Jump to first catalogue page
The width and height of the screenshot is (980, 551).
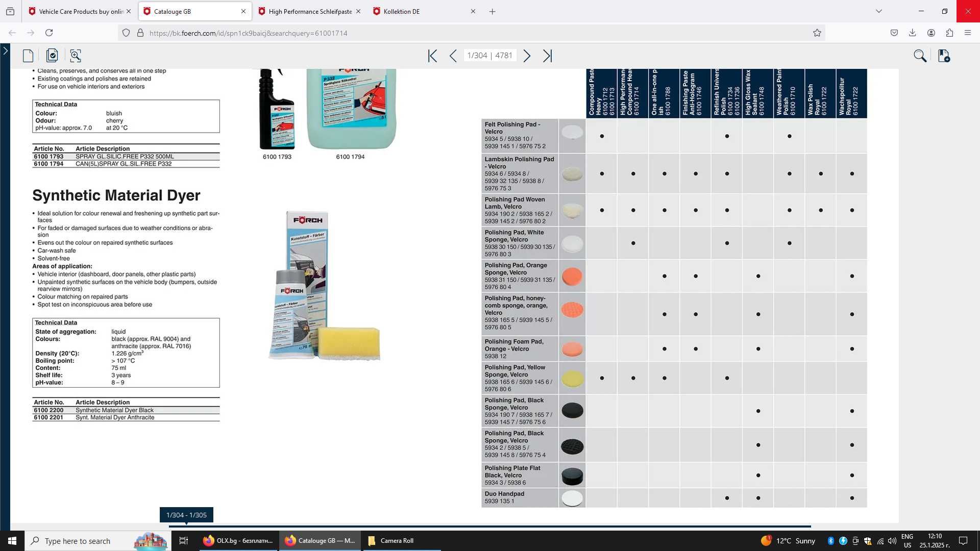[432, 56]
